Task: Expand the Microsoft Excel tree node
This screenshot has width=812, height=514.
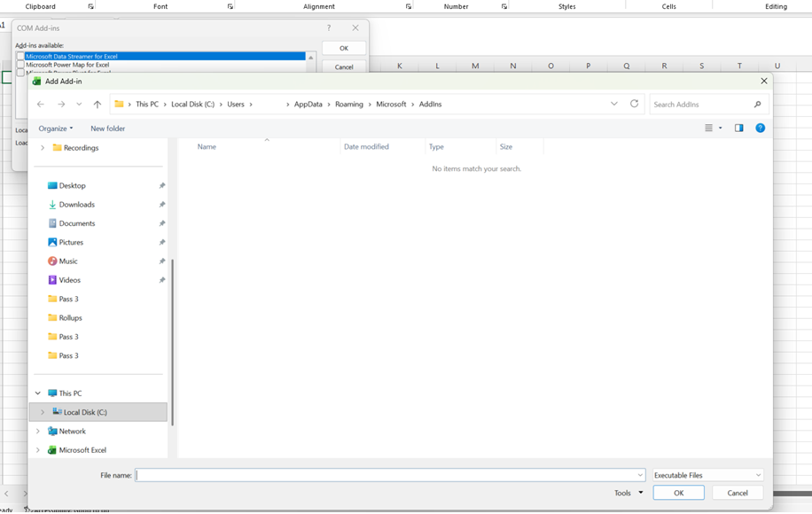Action: [38, 450]
